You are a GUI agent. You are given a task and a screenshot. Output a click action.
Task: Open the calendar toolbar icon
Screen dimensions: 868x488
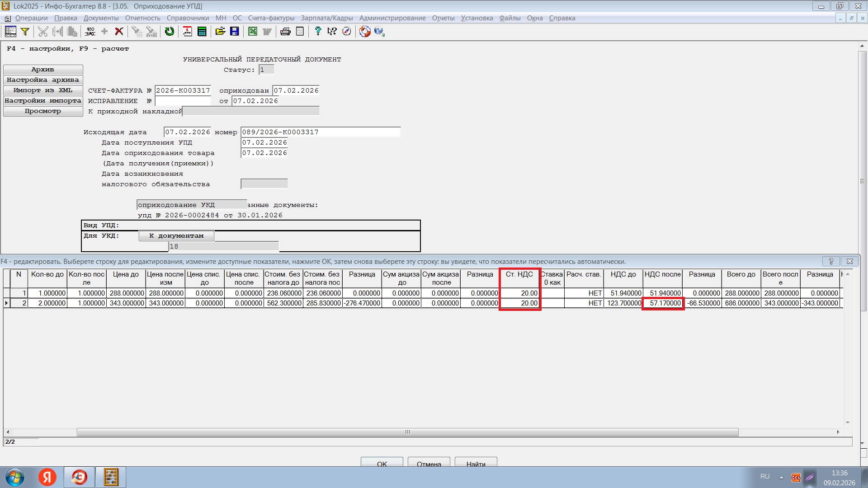point(187,31)
